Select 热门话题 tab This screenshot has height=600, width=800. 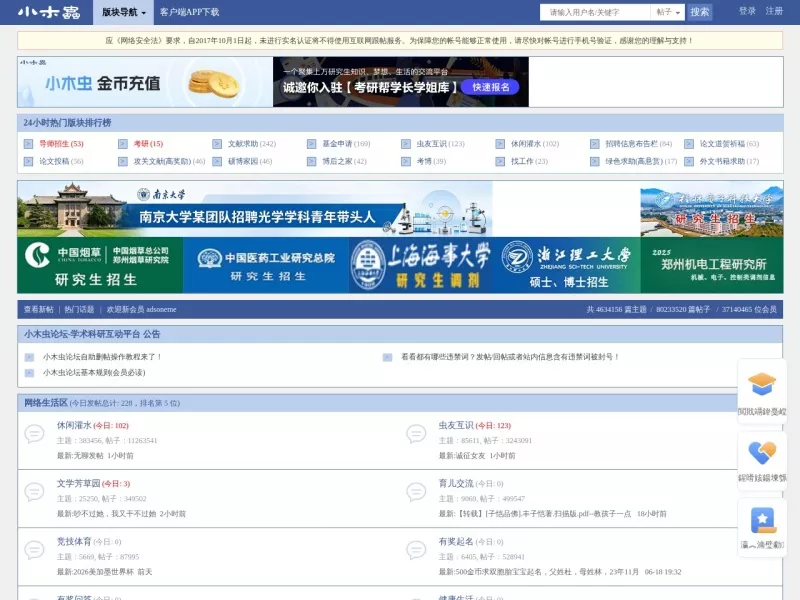pyautogui.click(x=79, y=309)
